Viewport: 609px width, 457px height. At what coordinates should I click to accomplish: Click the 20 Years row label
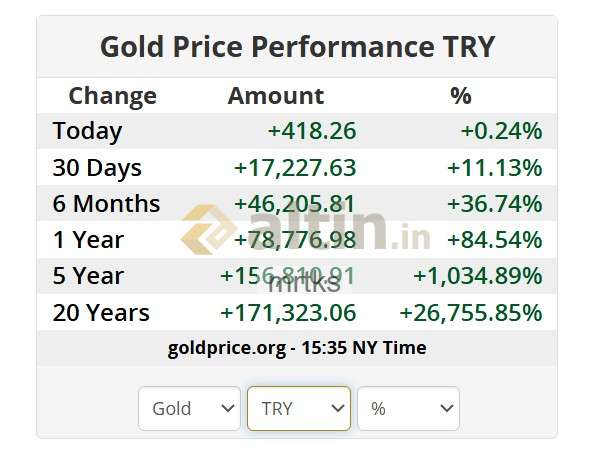[101, 313]
